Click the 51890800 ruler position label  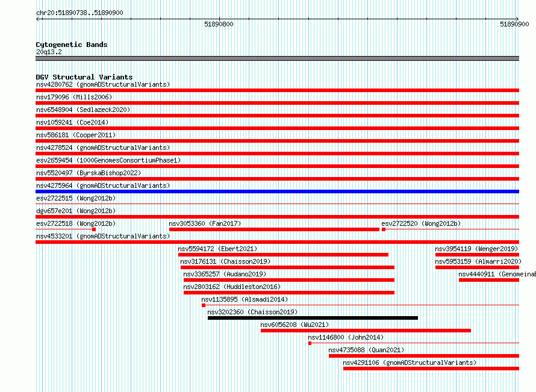pos(219,24)
